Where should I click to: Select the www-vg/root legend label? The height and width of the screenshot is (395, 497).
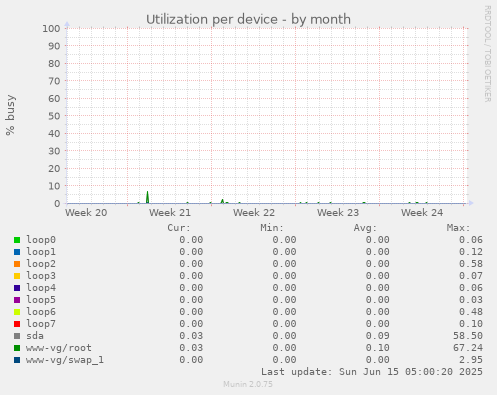point(59,348)
